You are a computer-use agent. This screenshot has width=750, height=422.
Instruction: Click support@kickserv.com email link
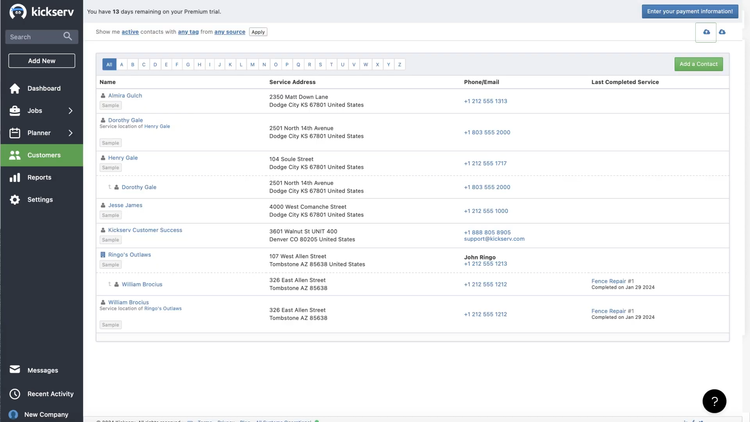click(494, 239)
